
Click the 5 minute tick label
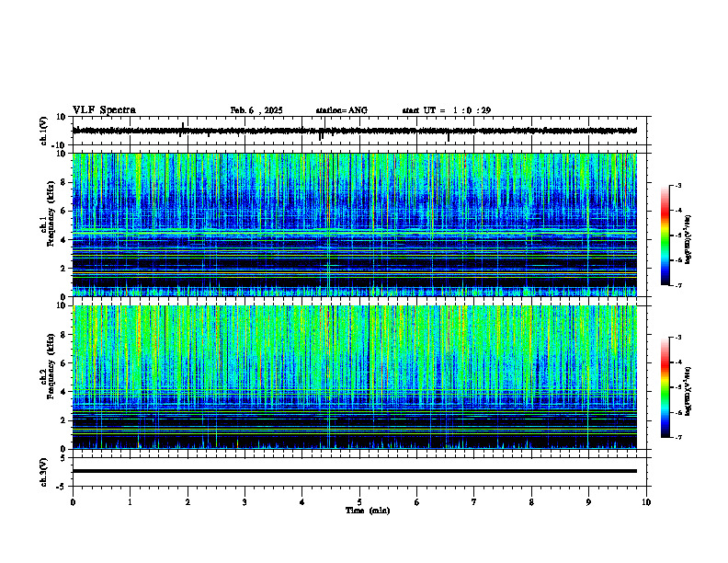click(x=359, y=502)
